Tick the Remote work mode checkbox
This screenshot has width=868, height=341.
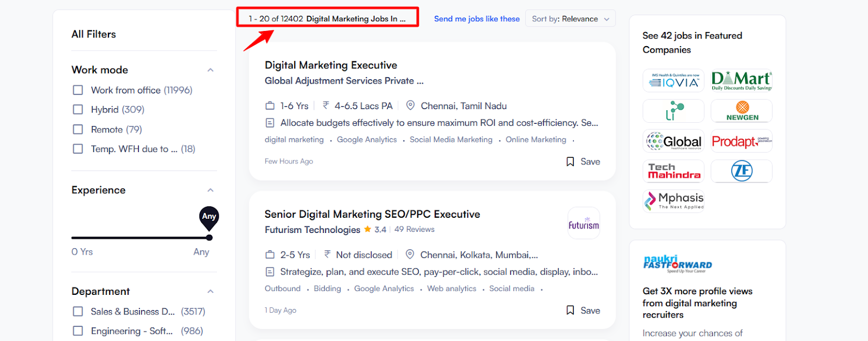pos(78,130)
